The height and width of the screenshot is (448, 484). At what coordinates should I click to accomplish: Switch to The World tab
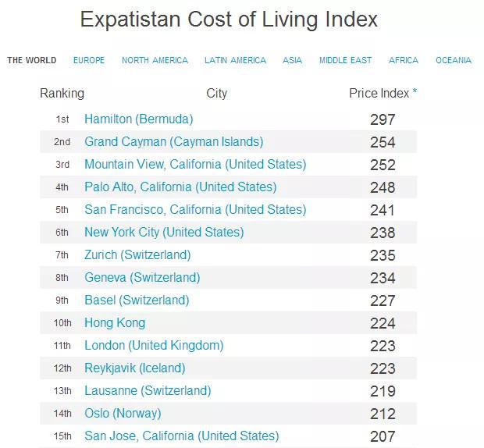point(32,60)
